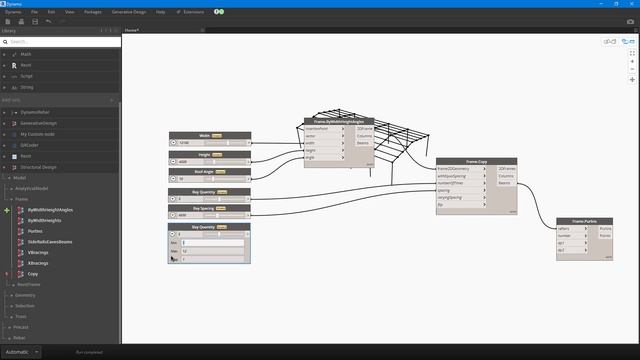Expand the Width slider node options

(x=173, y=143)
